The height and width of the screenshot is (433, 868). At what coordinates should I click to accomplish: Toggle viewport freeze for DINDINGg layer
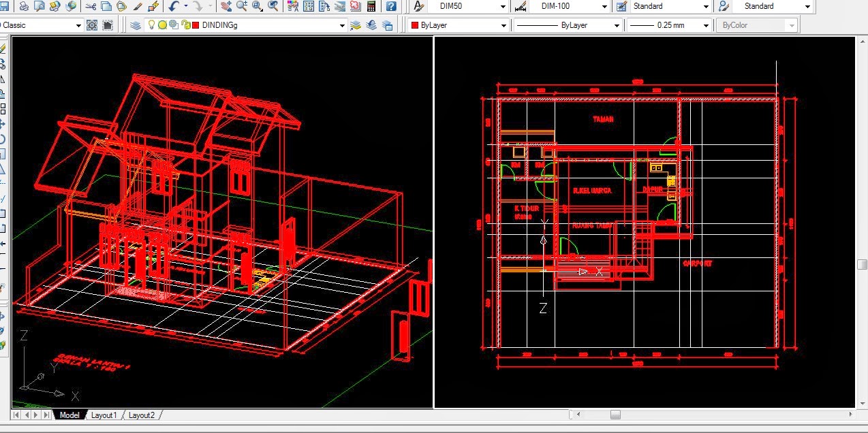tap(173, 25)
